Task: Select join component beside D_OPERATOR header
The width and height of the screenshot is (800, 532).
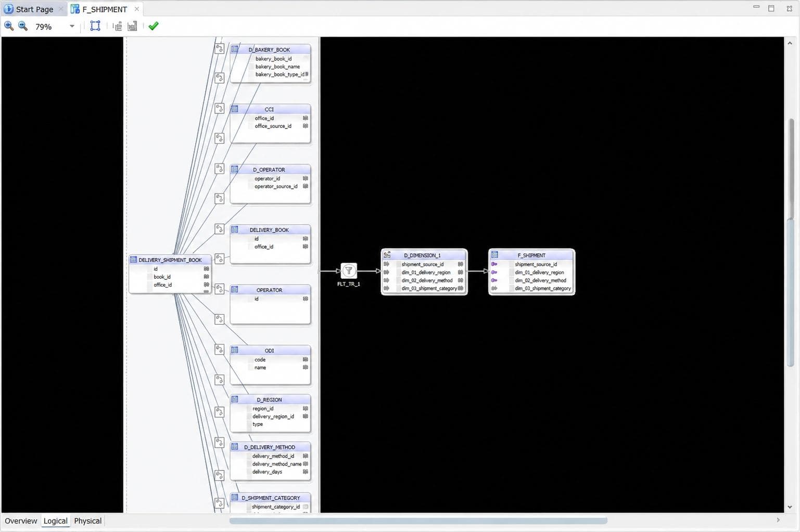Action: click(220, 168)
